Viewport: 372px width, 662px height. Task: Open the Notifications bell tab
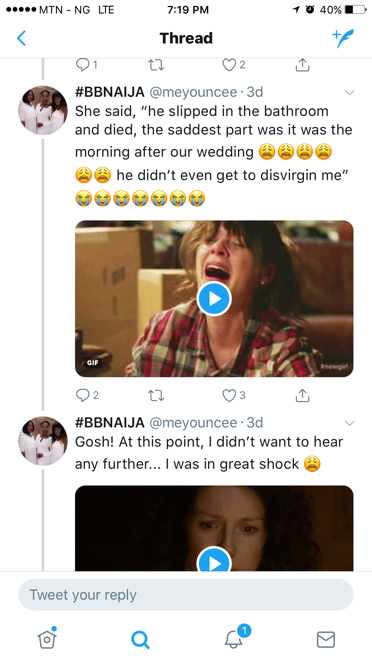[236, 637]
